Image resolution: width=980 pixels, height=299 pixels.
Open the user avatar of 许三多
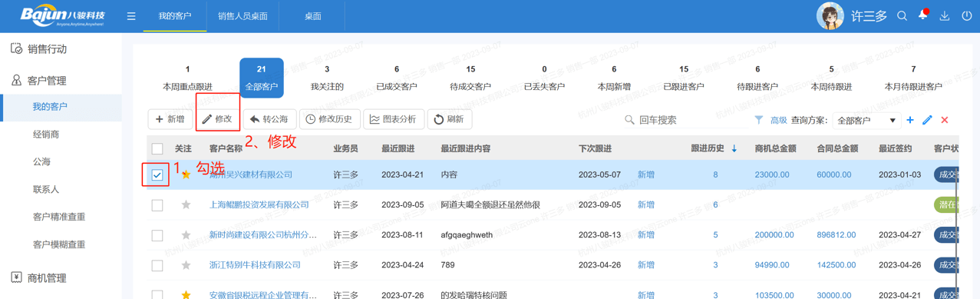coord(830,16)
